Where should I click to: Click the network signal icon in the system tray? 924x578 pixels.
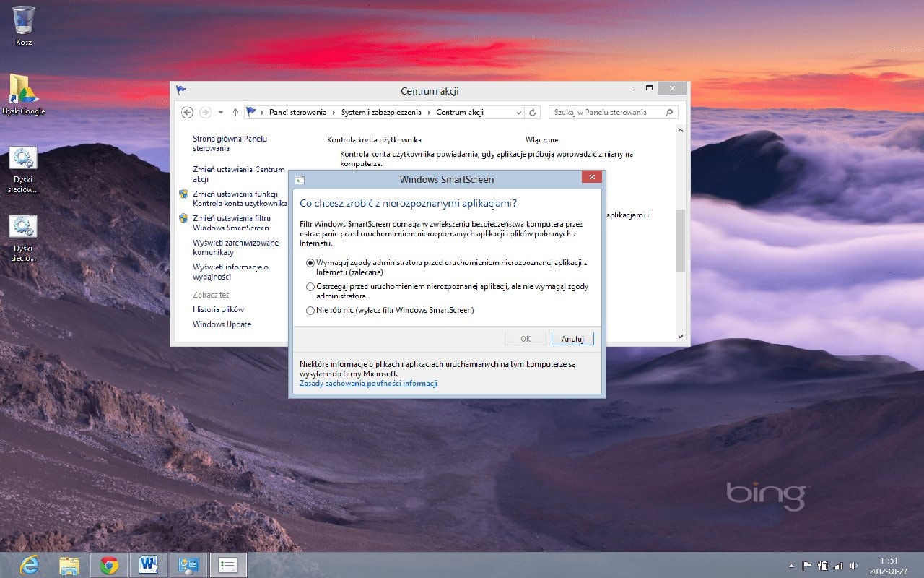click(x=837, y=566)
